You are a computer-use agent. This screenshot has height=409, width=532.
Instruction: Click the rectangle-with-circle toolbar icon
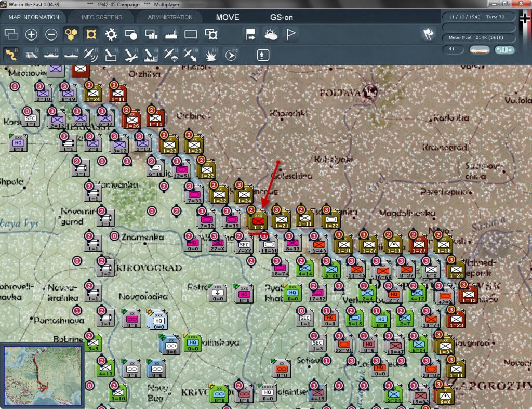coord(131,34)
